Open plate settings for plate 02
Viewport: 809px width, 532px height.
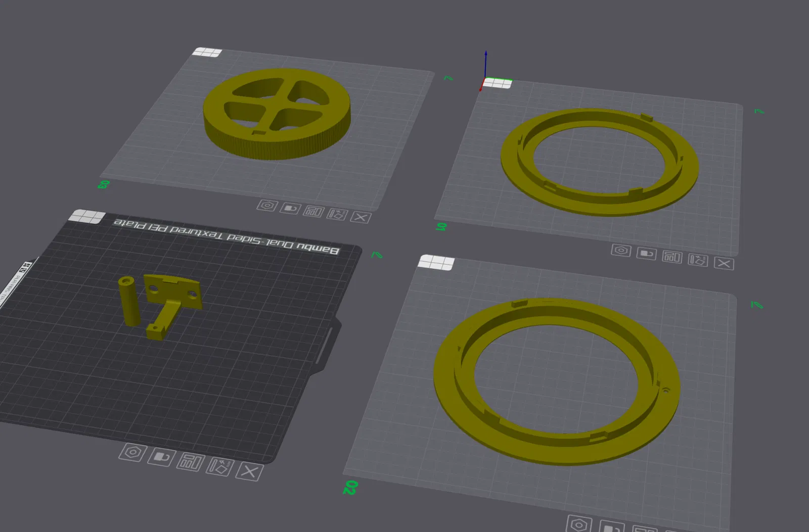(x=579, y=524)
